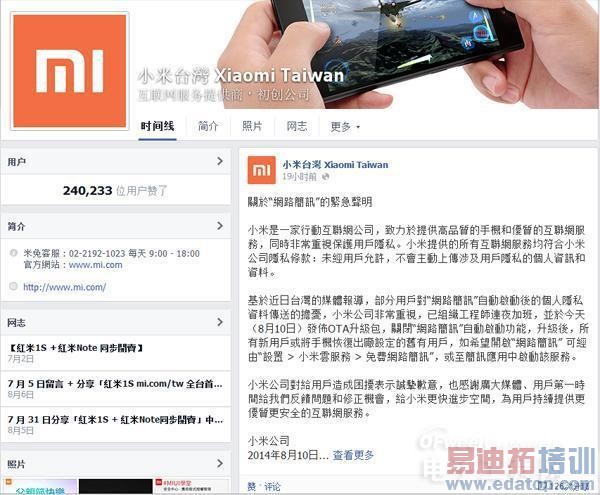
Task: Switch to the 简介 tab
Action: click(208, 126)
